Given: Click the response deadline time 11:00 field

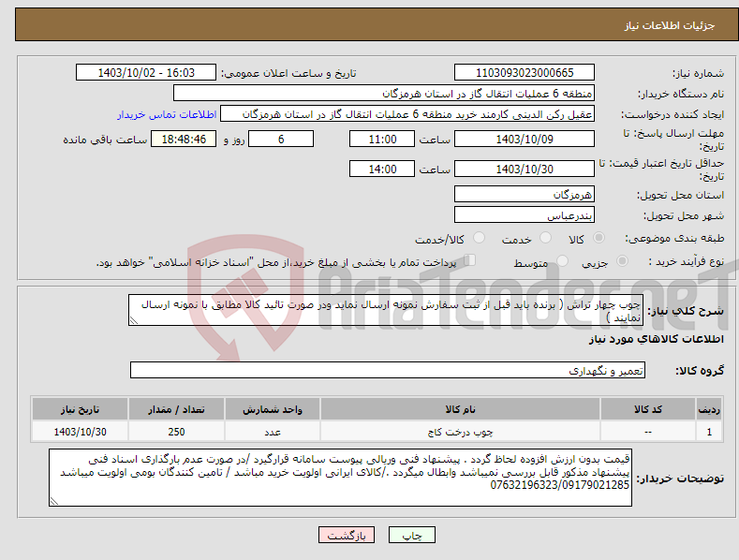Looking at the screenshot, I should 382,139.
